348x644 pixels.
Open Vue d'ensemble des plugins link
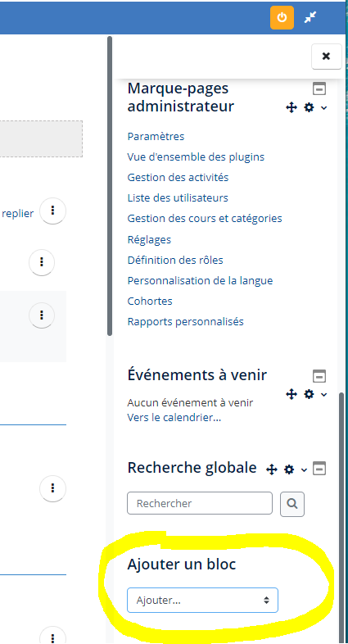tap(196, 156)
